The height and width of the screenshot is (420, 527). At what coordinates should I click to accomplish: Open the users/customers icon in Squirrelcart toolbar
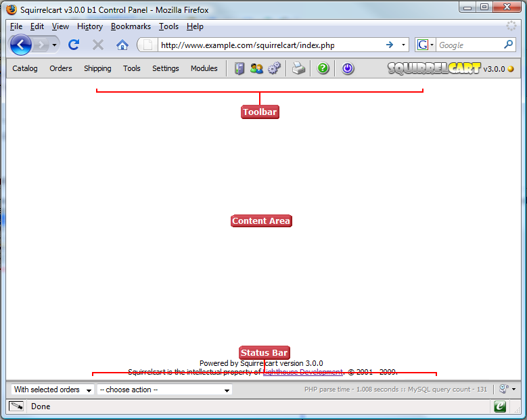pyautogui.click(x=256, y=68)
